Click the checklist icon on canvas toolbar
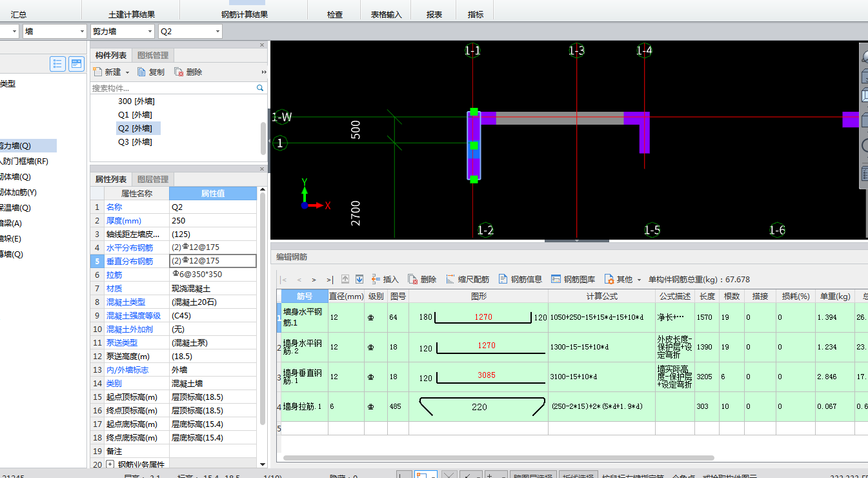 pyautogui.click(x=864, y=173)
